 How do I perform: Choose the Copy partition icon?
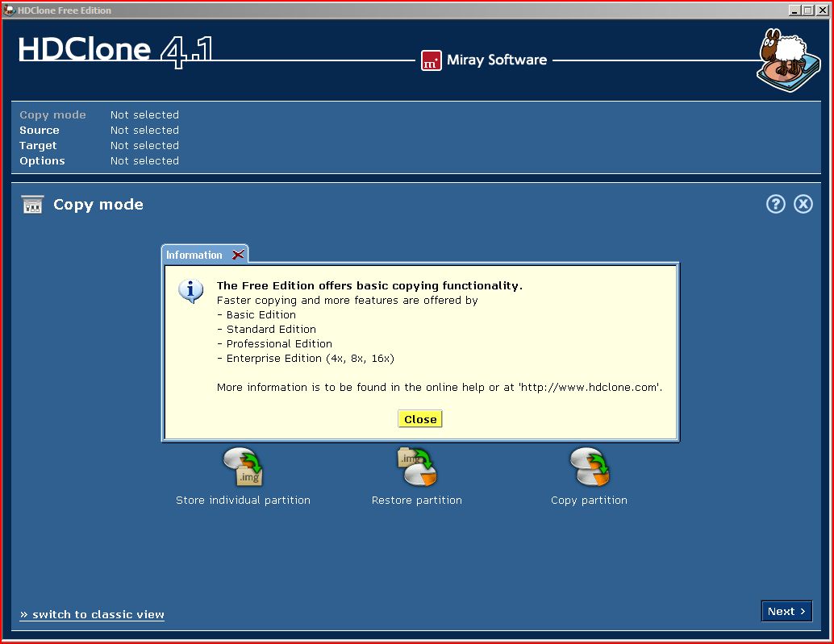tap(590, 467)
